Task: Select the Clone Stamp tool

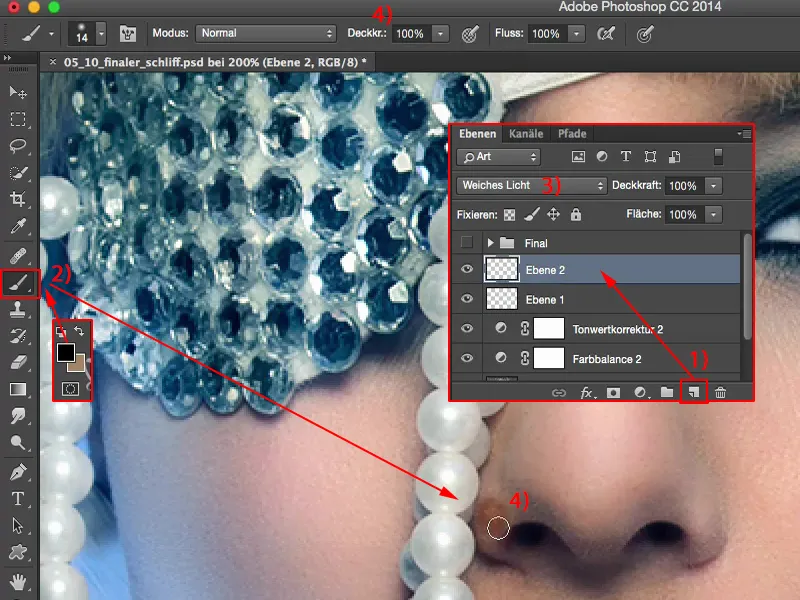Action: tap(18, 309)
